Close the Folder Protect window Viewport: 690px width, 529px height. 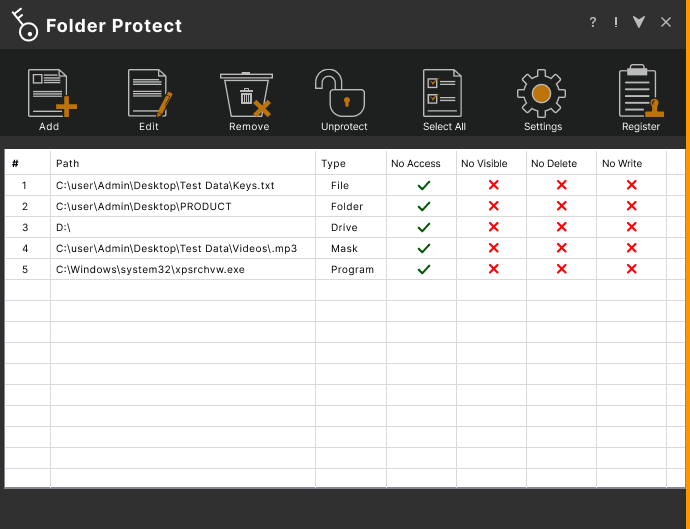click(666, 22)
